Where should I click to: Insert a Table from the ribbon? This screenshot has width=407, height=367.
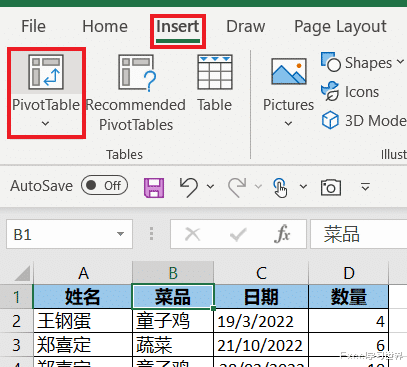215,83
